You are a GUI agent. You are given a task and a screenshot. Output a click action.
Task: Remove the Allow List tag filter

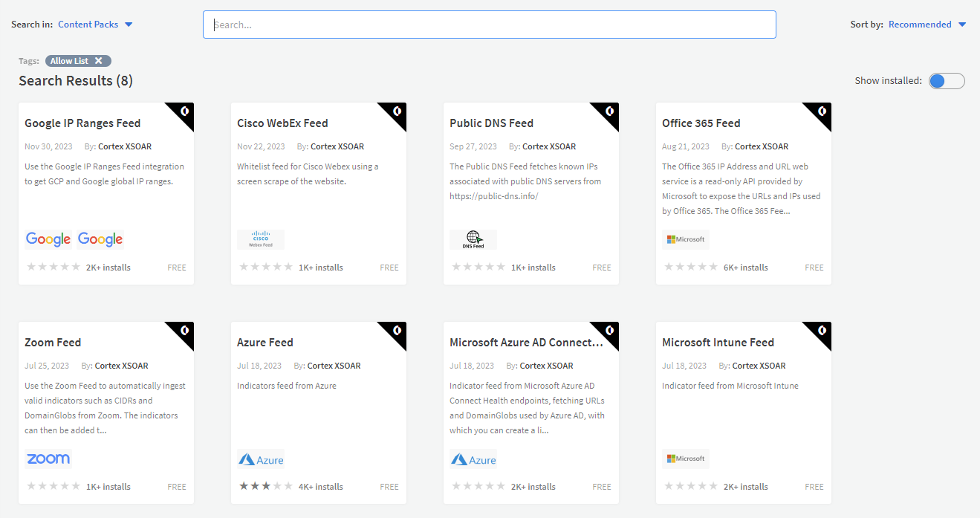(98, 61)
